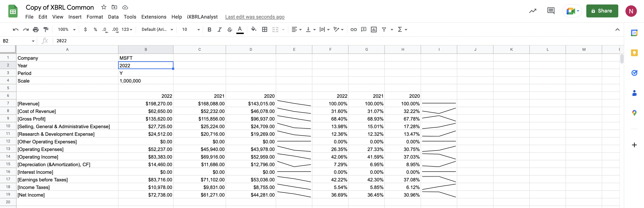Insert a chart
This screenshot has height=208, width=644.
[373, 29]
